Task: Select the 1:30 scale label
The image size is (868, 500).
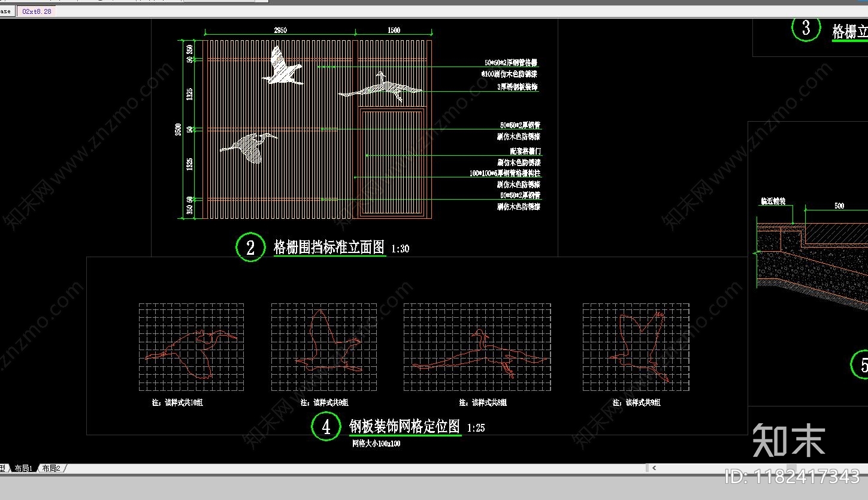Action: [400, 249]
